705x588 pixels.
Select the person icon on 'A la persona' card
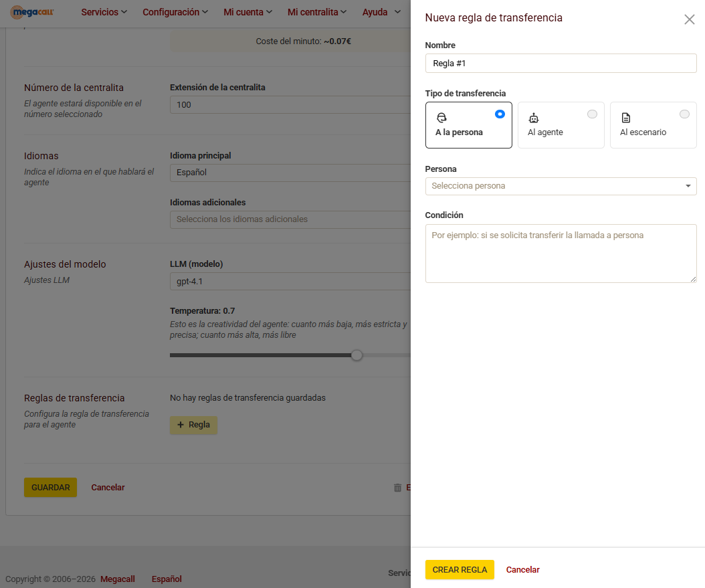pyautogui.click(x=442, y=116)
